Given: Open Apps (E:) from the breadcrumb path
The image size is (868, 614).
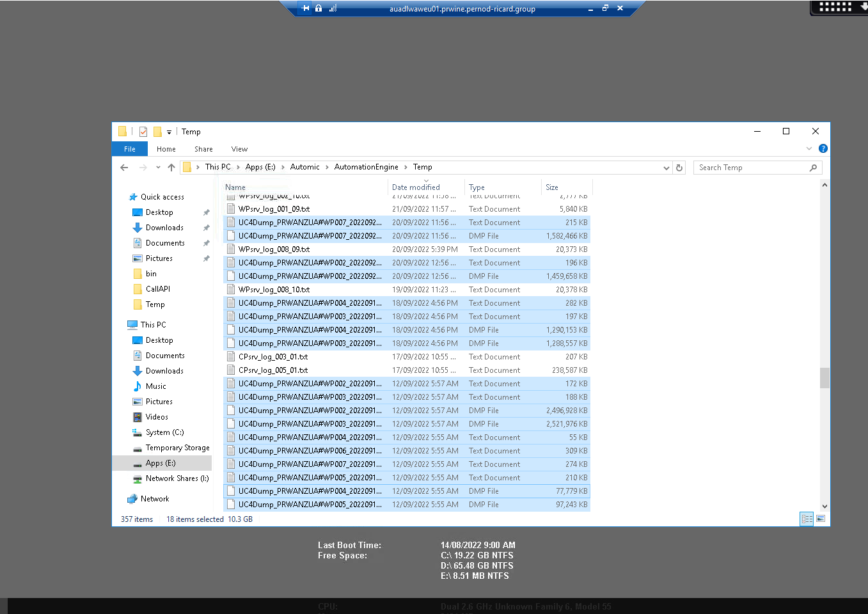Looking at the screenshot, I should pos(259,167).
